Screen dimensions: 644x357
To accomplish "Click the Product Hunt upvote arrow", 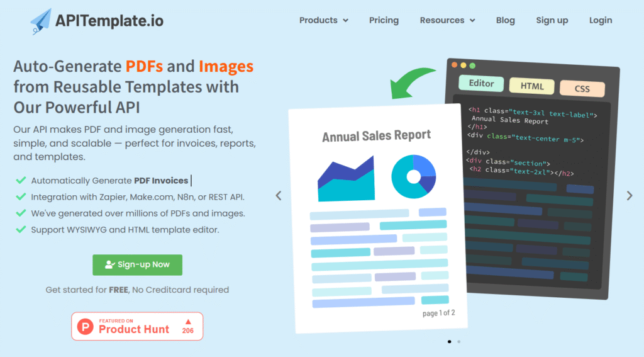I will point(187,321).
